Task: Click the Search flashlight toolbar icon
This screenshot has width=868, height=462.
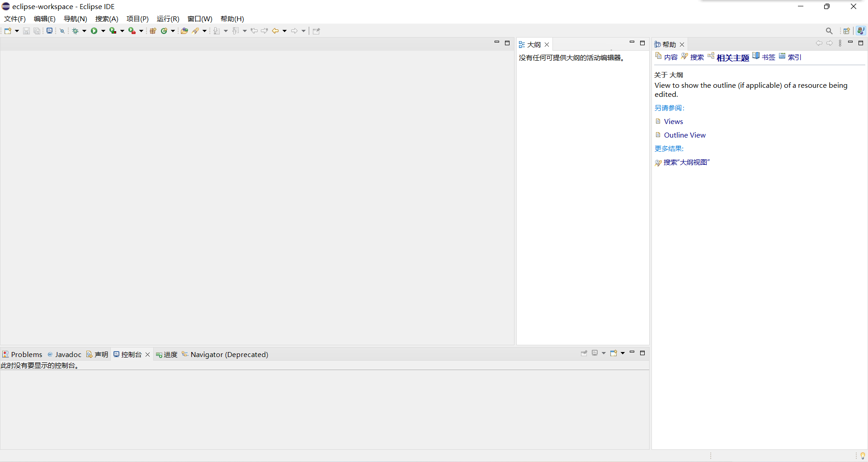Action: click(196, 31)
